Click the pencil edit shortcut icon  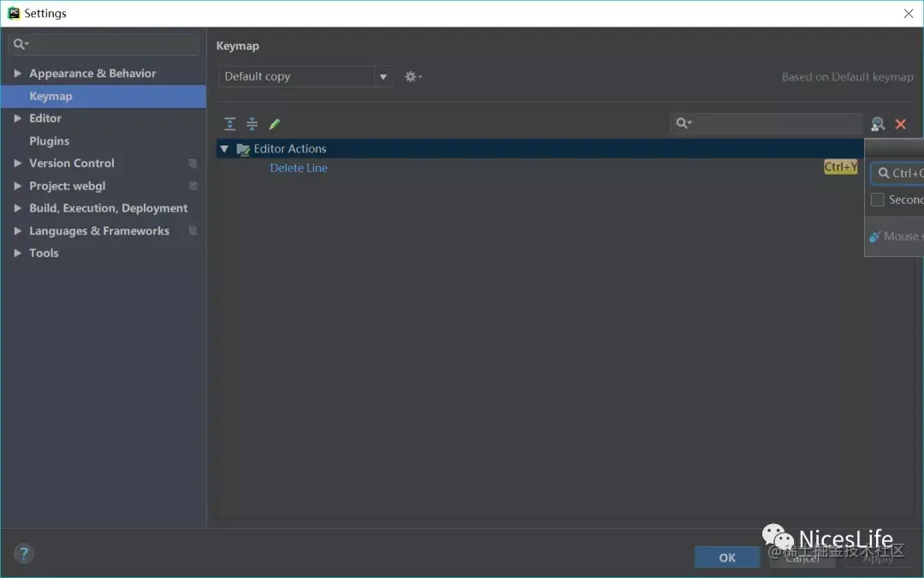(x=275, y=124)
